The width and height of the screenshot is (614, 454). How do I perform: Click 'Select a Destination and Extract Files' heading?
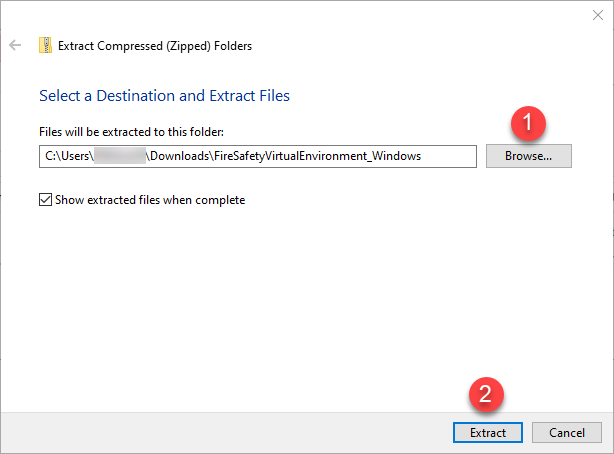(x=164, y=96)
